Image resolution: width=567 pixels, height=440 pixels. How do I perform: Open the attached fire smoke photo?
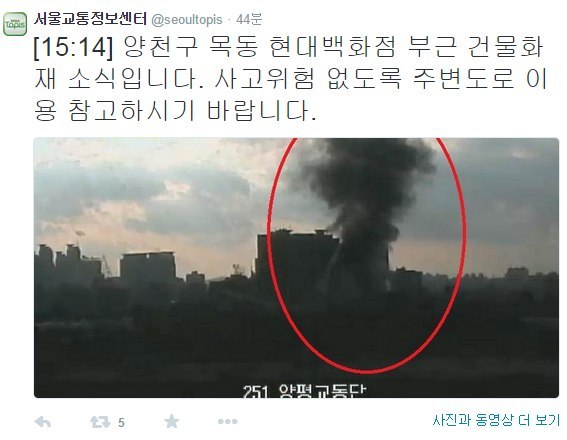coord(296,268)
